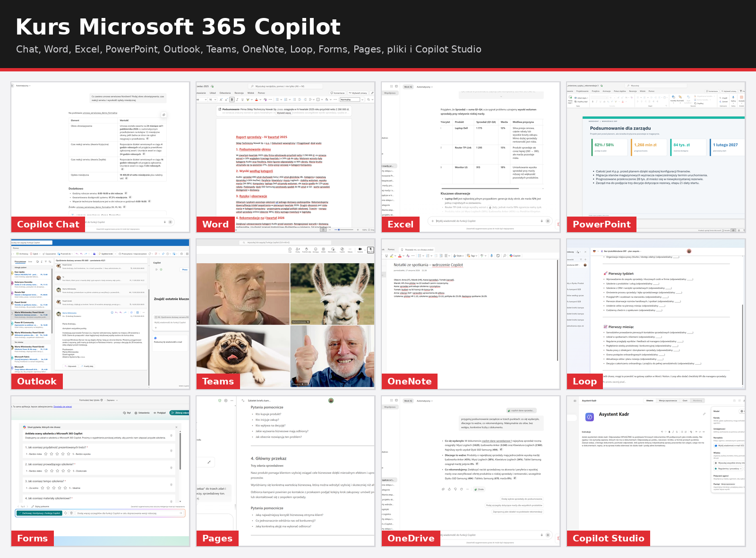The width and height of the screenshot is (756, 558).
Task: Click the Widok grid icon in Teams toolbar
Action: [x=323, y=250]
